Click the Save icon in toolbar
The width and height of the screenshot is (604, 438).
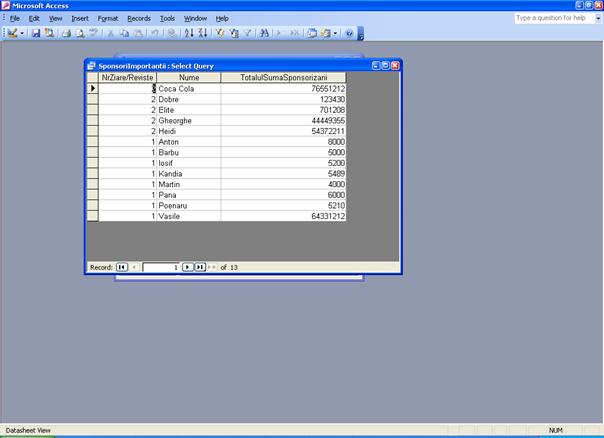pos(36,33)
